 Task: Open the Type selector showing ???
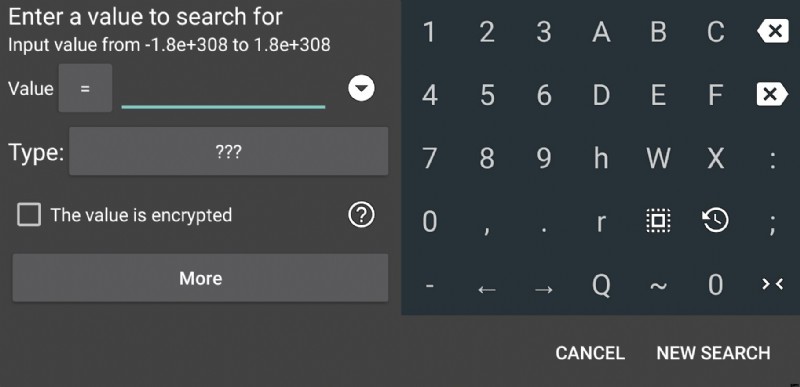click(x=229, y=151)
